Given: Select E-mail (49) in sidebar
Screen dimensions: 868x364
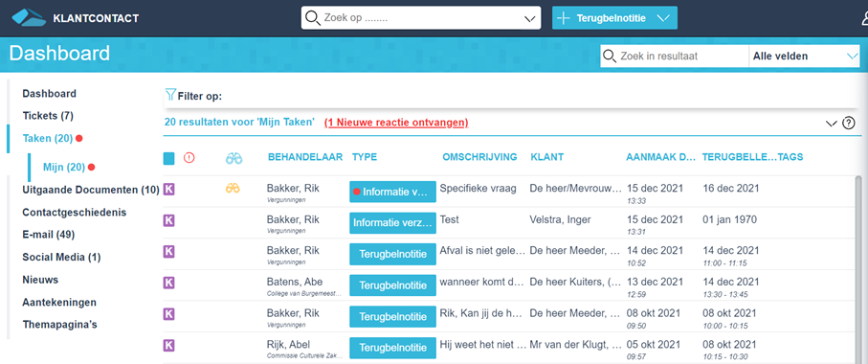Looking at the screenshot, I should pos(48,235).
